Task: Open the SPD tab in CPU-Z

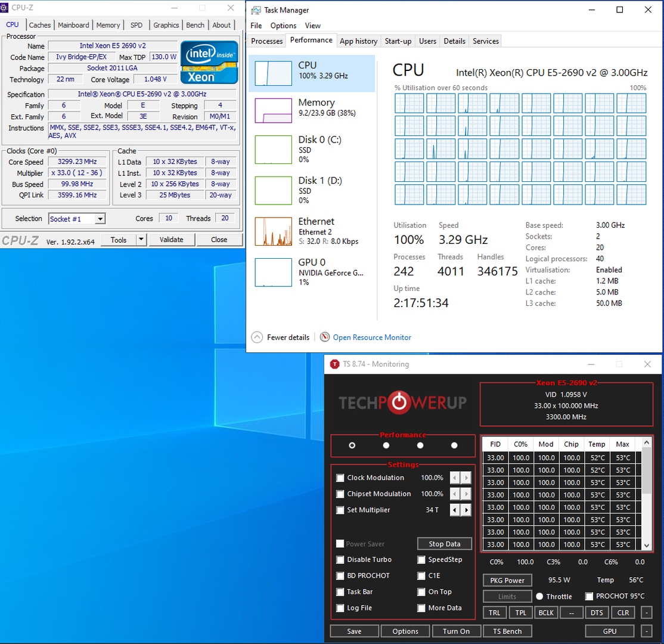Action: click(x=136, y=25)
